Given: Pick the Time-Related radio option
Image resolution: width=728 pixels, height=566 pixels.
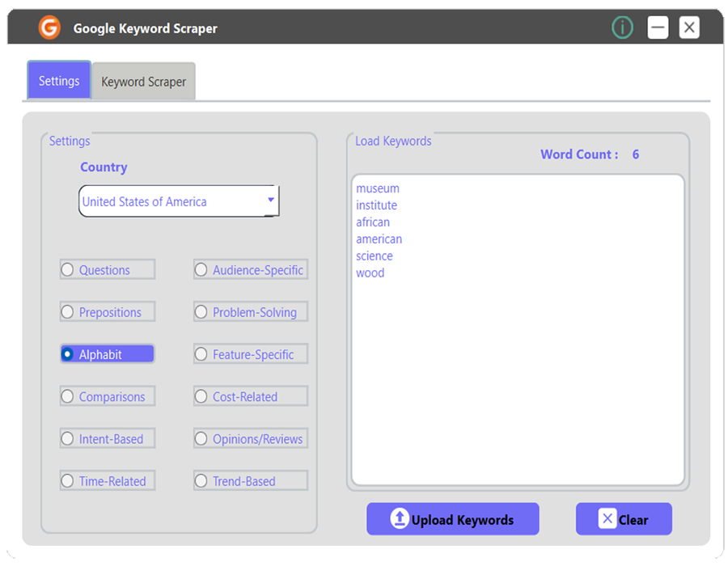Looking at the screenshot, I should click(108, 480).
